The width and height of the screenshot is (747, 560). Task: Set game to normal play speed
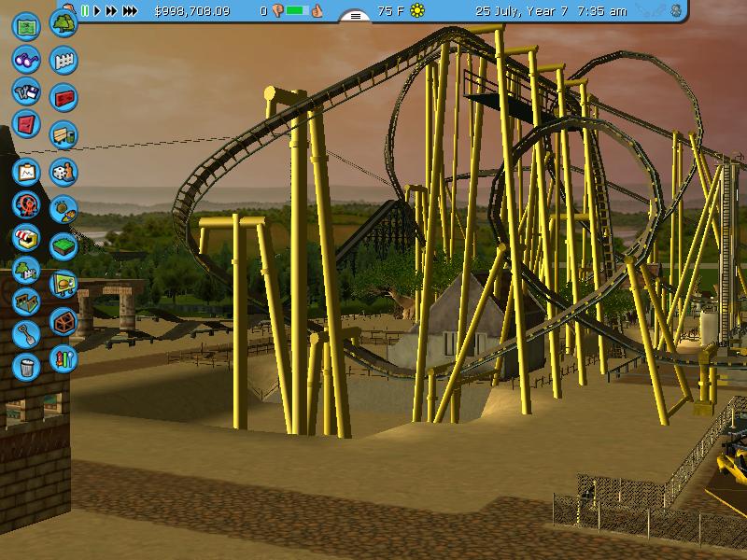coord(97,10)
